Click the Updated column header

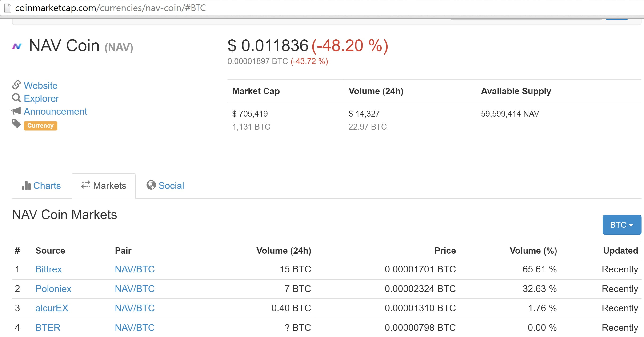pos(620,251)
